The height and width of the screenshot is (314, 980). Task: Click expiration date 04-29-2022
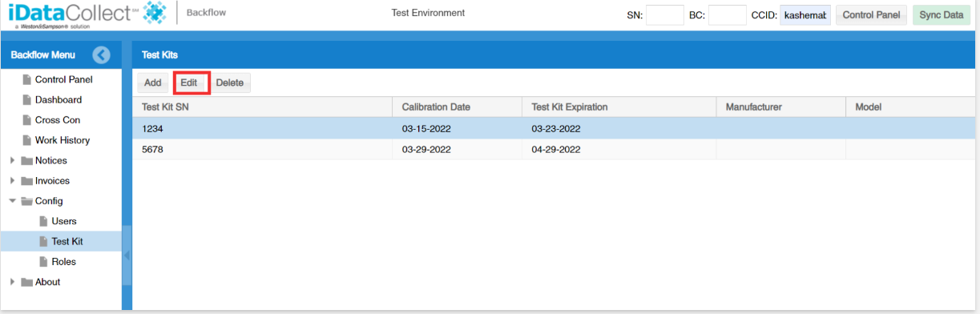[556, 149]
